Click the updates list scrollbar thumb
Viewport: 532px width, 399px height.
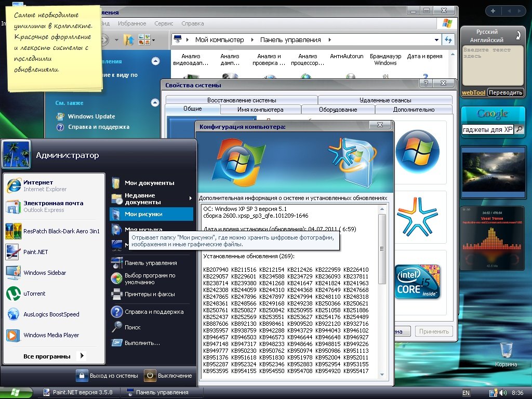tap(382, 249)
